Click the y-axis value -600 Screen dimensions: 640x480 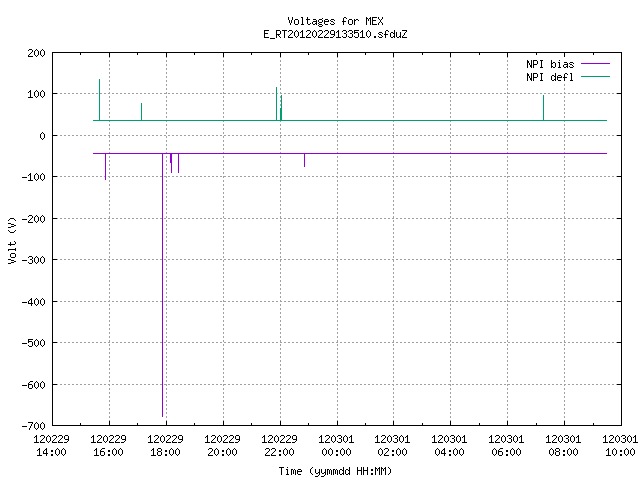click(33, 384)
